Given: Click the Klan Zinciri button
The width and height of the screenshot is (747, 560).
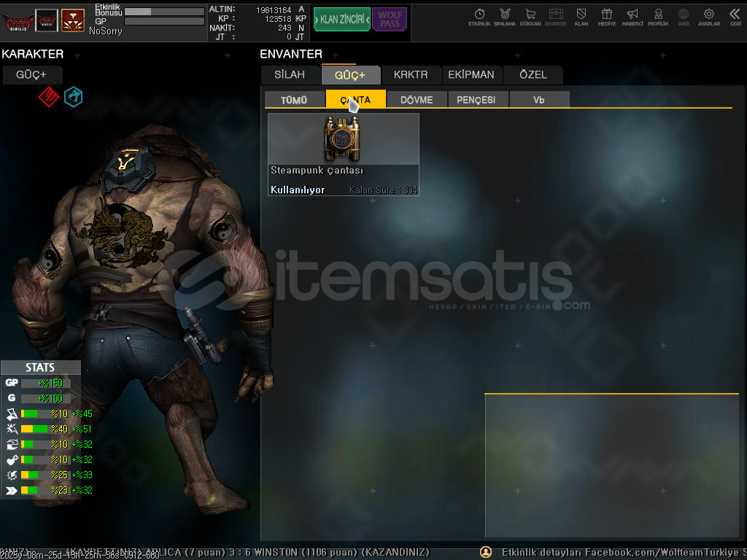Looking at the screenshot, I should (341, 19).
